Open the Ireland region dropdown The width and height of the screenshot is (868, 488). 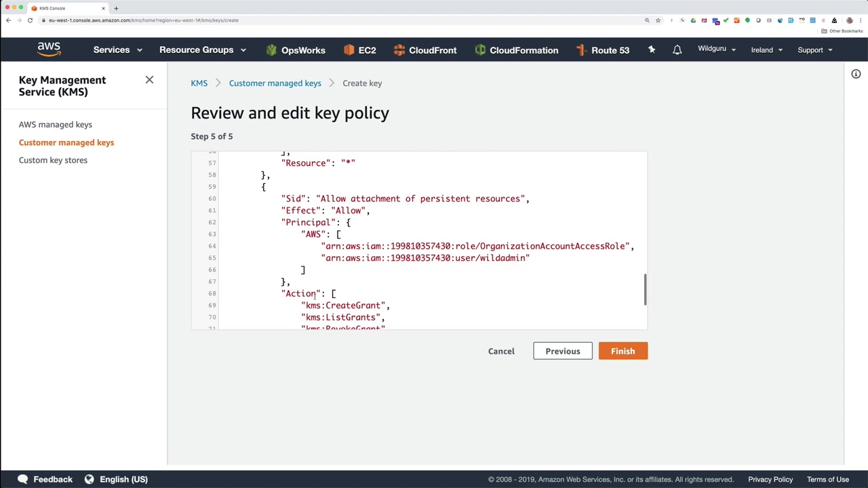coord(767,49)
